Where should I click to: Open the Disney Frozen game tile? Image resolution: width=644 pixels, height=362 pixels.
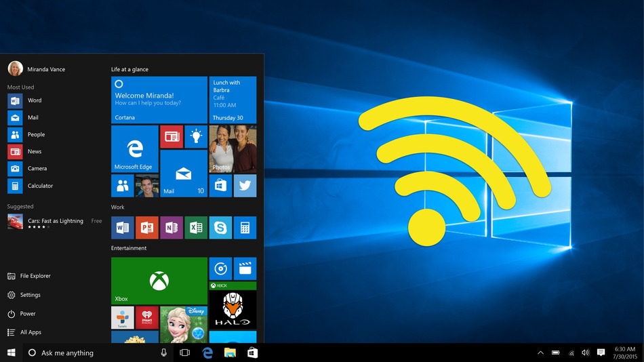tap(184, 325)
